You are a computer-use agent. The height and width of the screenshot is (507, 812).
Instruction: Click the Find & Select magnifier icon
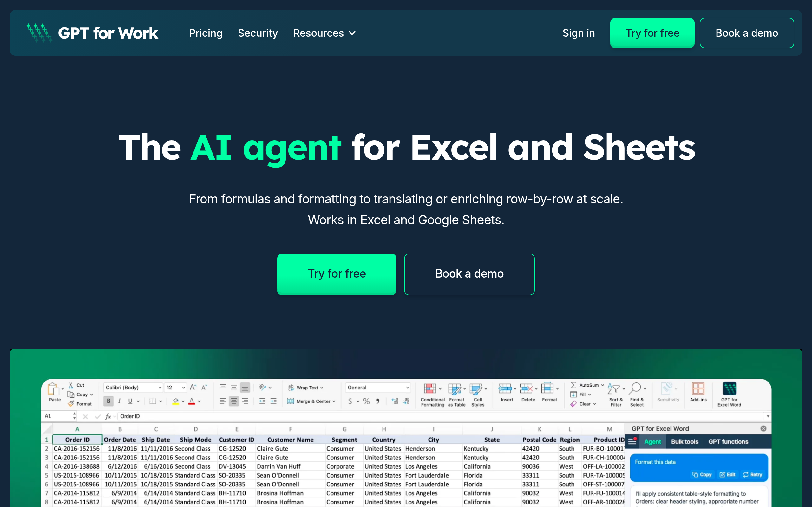635,388
